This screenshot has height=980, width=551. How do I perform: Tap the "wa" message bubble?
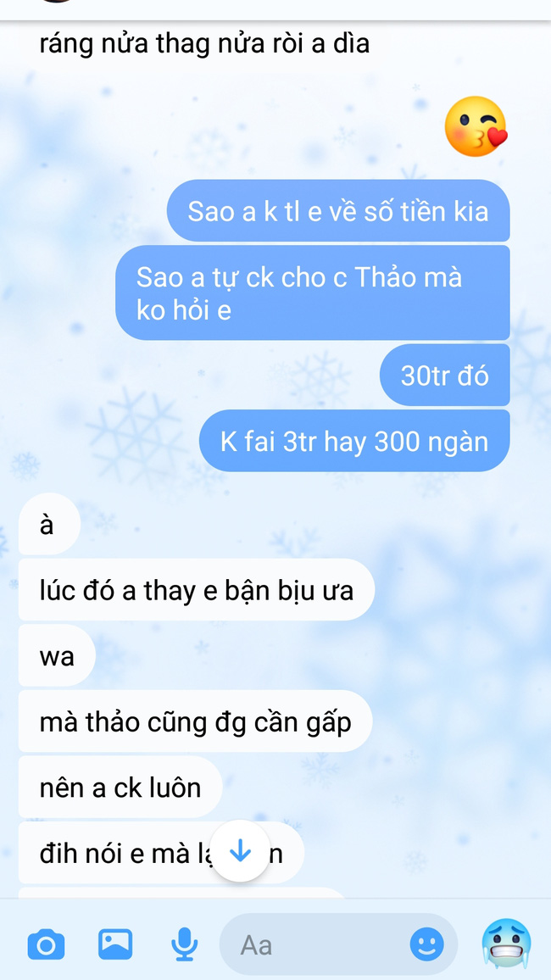[x=57, y=655]
